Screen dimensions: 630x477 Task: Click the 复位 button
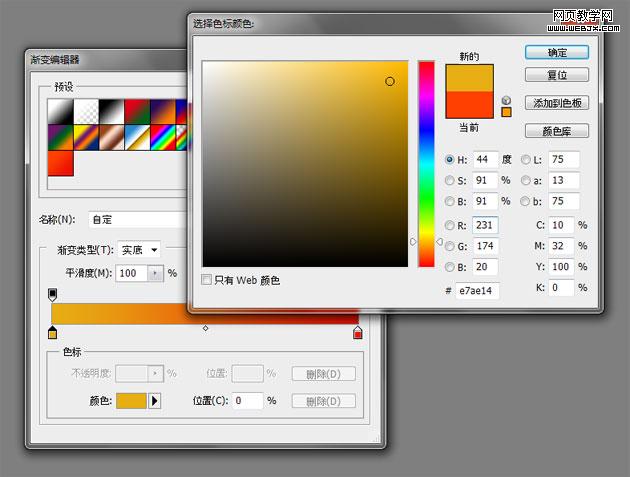point(556,75)
